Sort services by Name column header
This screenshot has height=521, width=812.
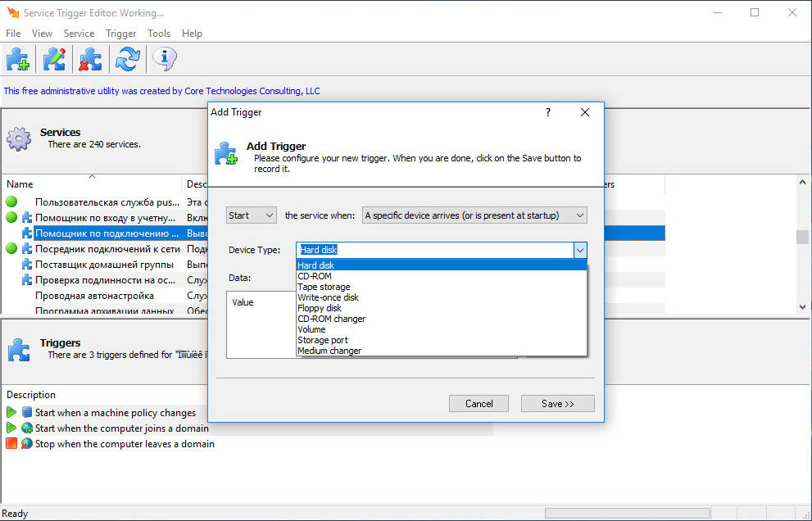pos(92,183)
